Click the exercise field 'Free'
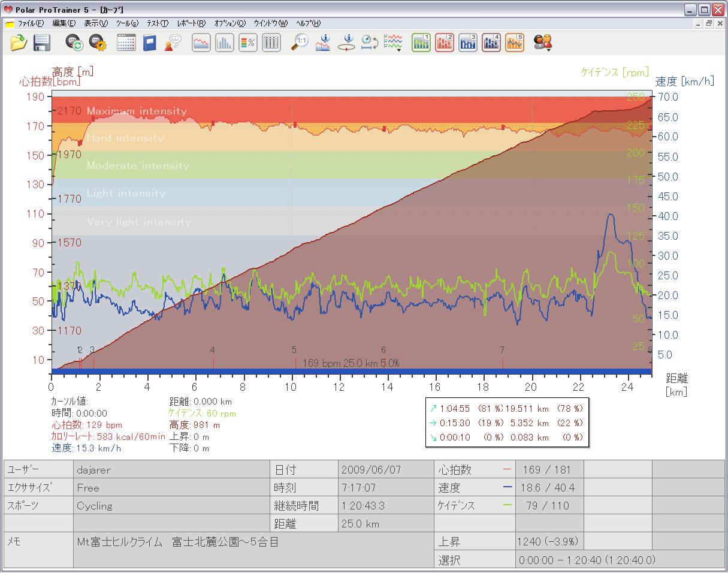Screen dimensions: 728x573 [x=171, y=488]
